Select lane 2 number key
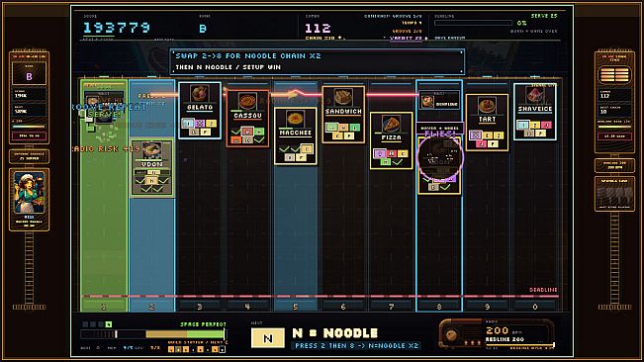644x362 pixels. (151, 307)
